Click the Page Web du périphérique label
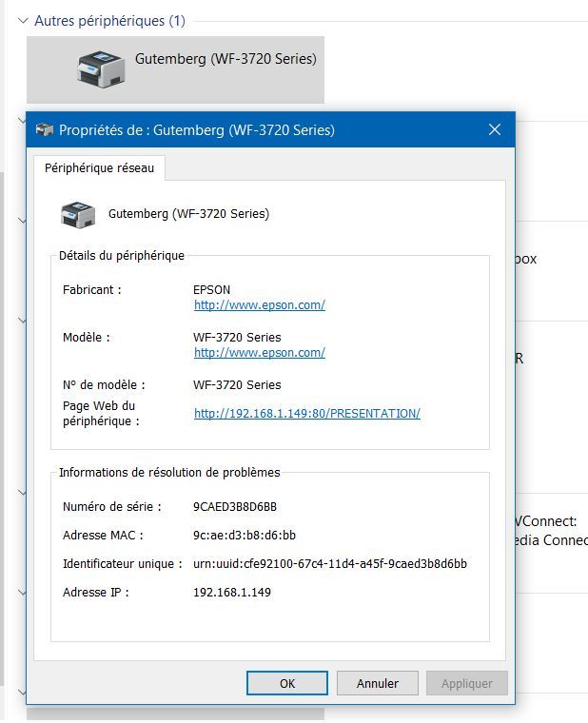 click(x=101, y=414)
